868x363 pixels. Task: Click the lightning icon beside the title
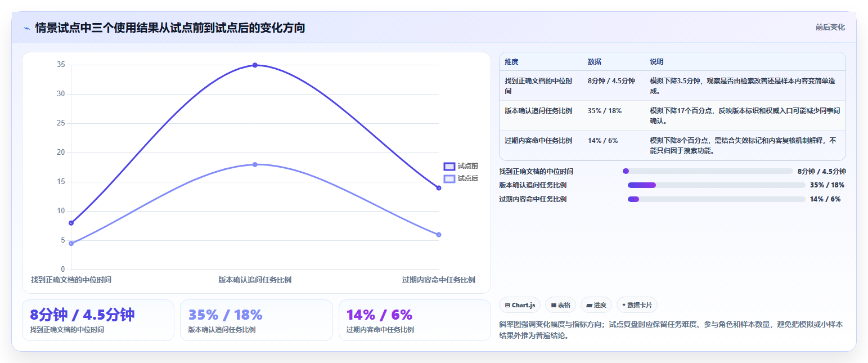tap(26, 28)
